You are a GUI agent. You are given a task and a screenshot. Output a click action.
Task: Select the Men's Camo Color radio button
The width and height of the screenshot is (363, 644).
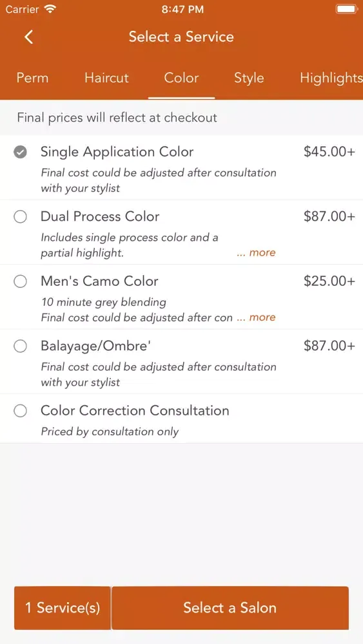20,282
